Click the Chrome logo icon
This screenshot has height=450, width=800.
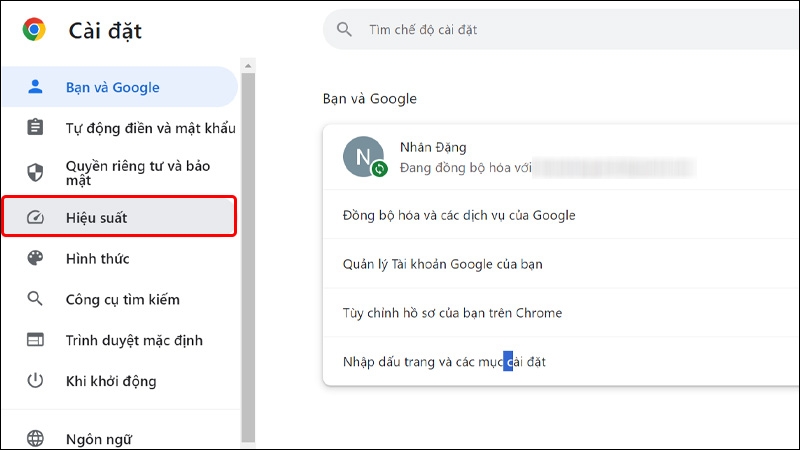click(x=34, y=30)
